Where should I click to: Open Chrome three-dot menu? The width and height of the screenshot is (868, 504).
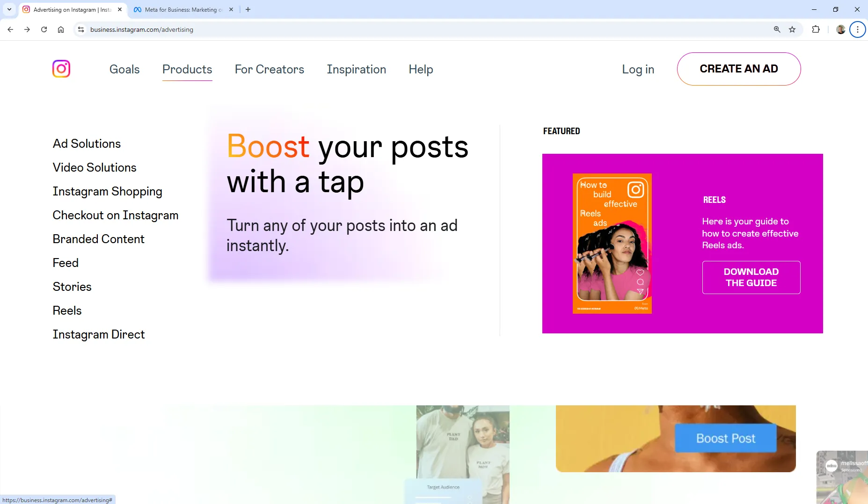(x=858, y=29)
